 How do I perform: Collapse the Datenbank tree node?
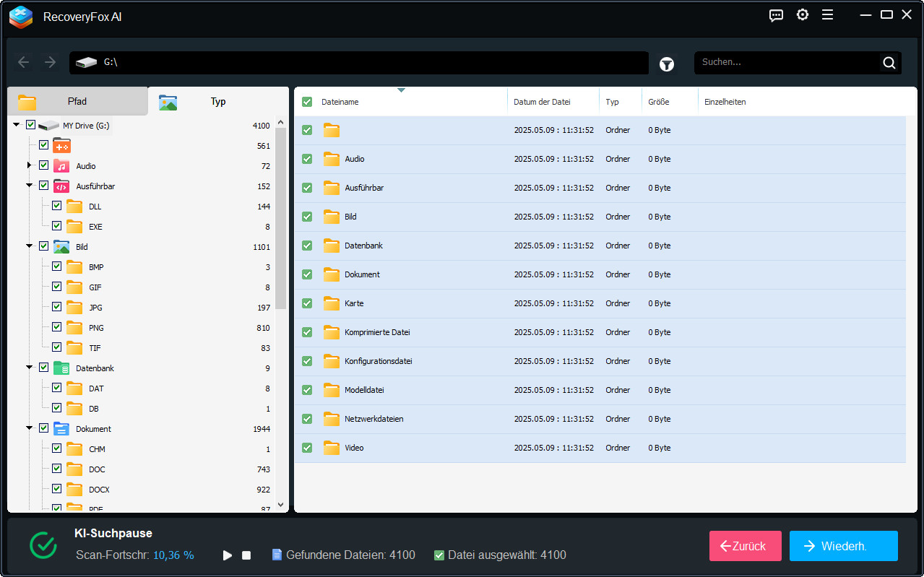30,368
